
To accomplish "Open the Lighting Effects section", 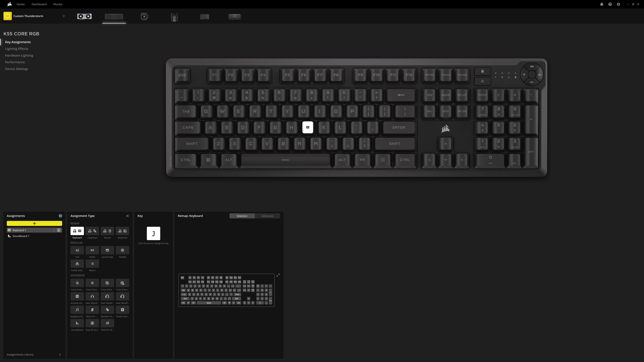I will [17, 49].
